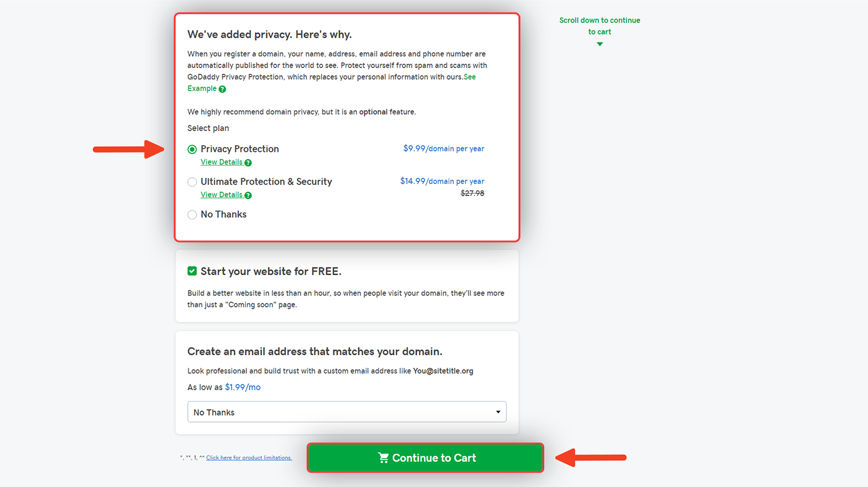The image size is (868, 487).
Task: Click help icon beside Ultimate Protection details
Action: pos(248,196)
